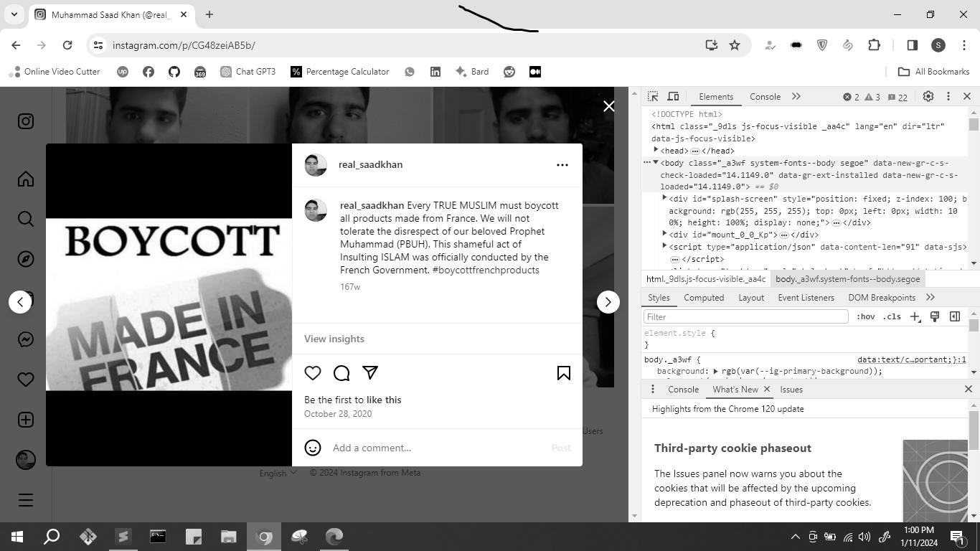Close the post modal with X
This screenshot has width=980, height=551.
tap(609, 106)
